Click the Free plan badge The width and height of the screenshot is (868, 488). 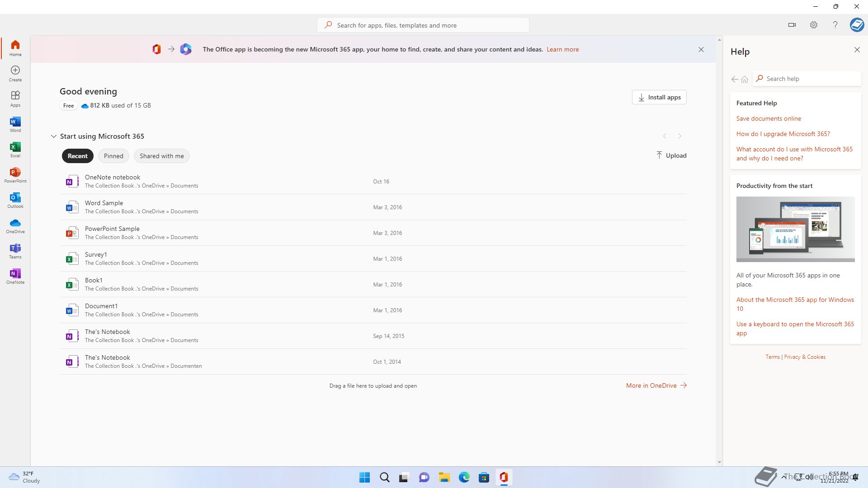(x=68, y=106)
